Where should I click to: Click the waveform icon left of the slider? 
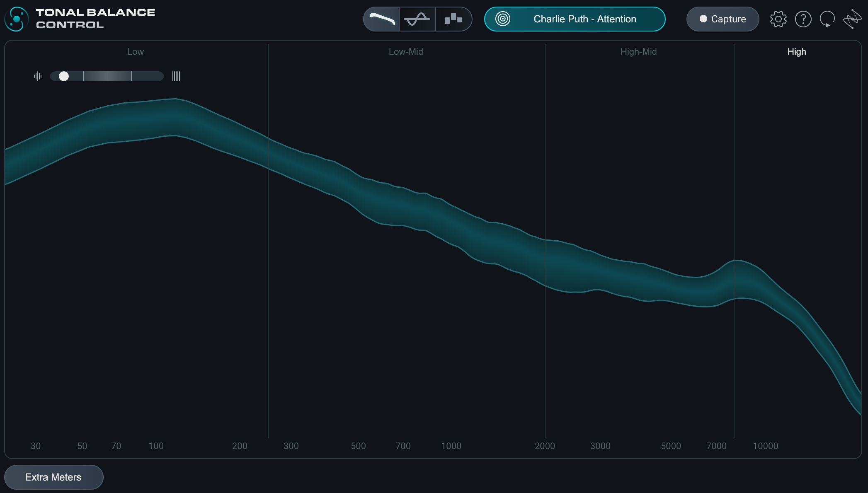click(x=38, y=76)
